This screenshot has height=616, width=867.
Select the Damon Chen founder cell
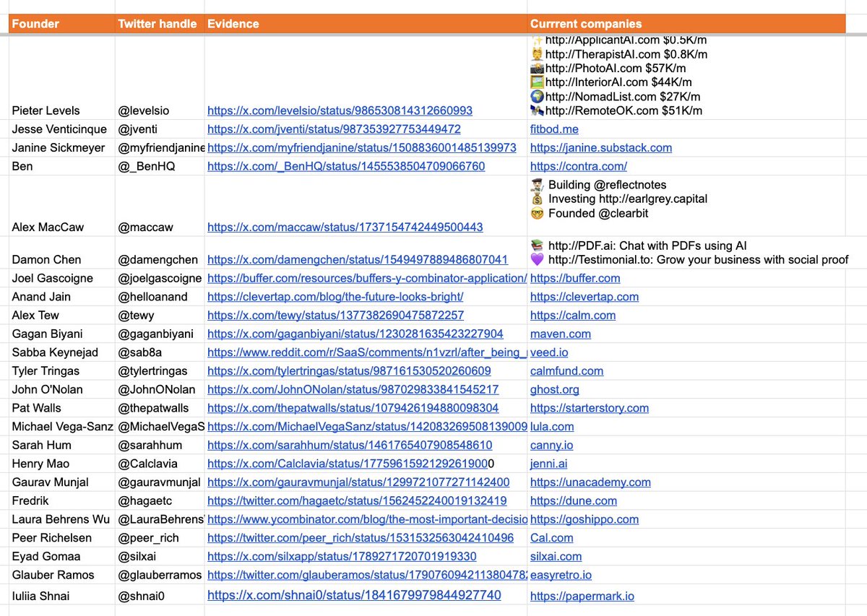pos(61,253)
